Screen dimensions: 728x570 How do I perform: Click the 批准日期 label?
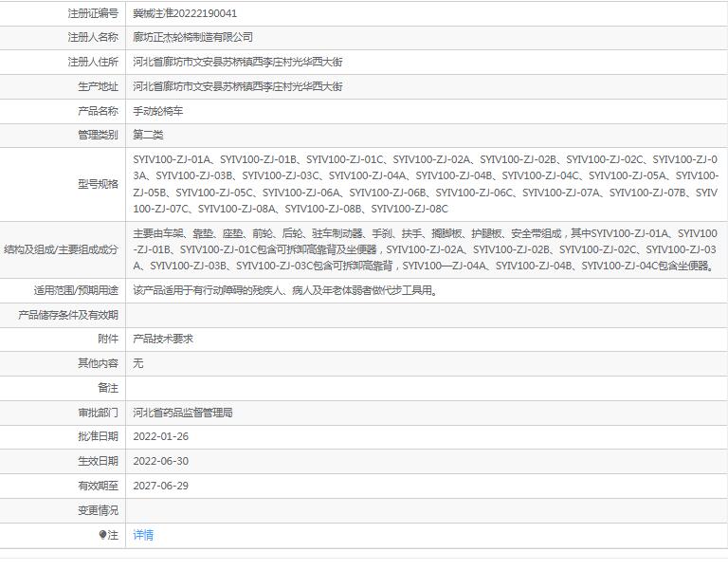pos(98,436)
